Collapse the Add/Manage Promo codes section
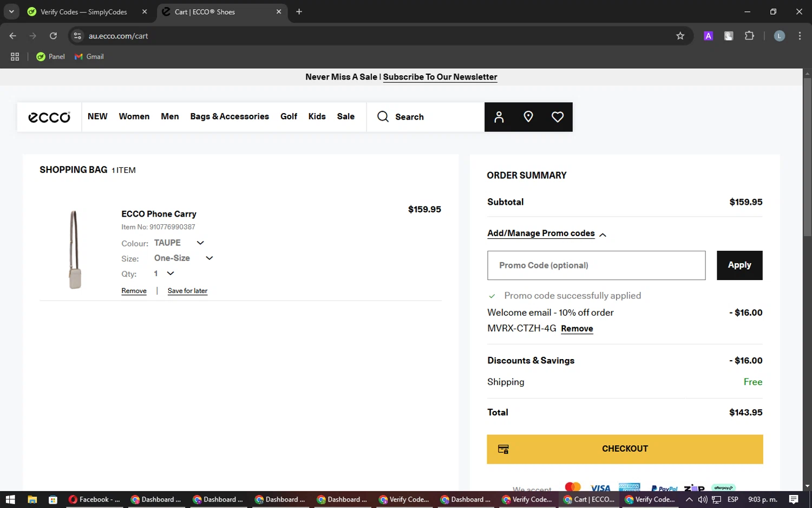 click(x=547, y=233)
